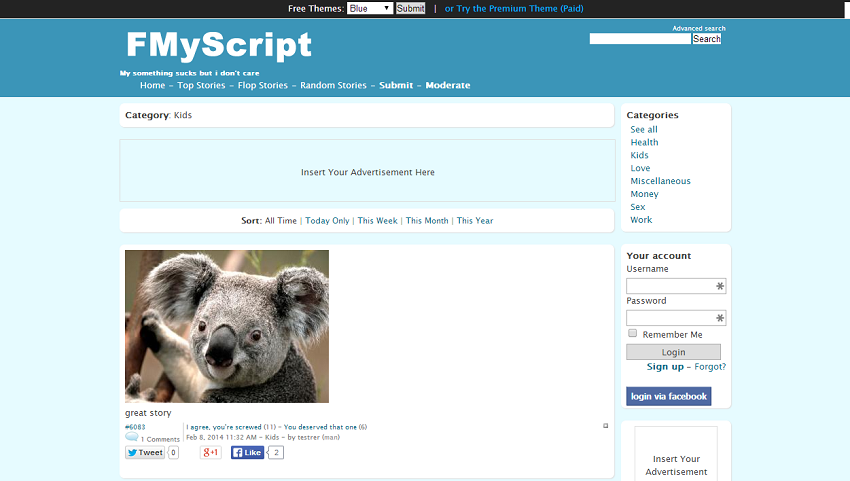Viewport: 850px width, 481px height.
Task: Click the login via facebook button
Action: tap(668, 396)
